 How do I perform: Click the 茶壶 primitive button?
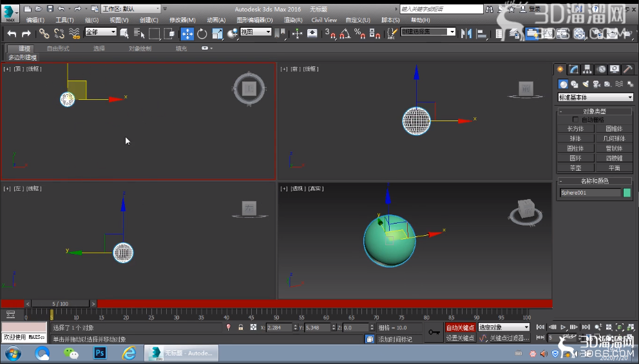click(575, 168)
